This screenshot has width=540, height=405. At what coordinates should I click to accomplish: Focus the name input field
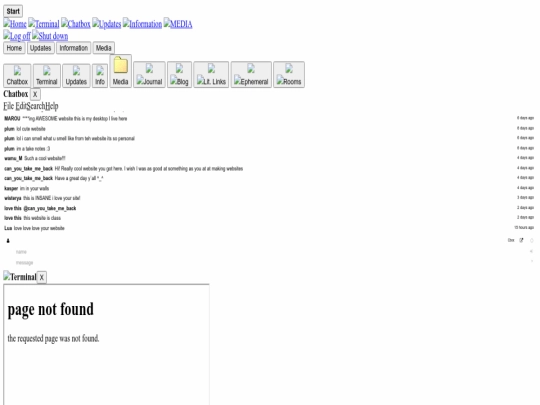click(x=269, y=252)
